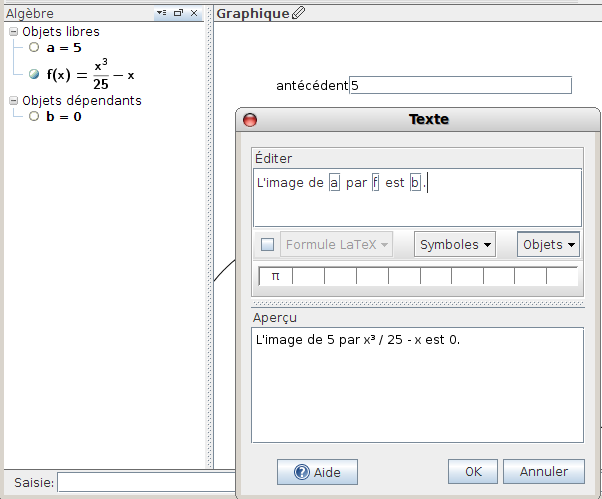Click Annuler to cancel the dialog
The image size is (602, 499).
(x=544, y=471)
